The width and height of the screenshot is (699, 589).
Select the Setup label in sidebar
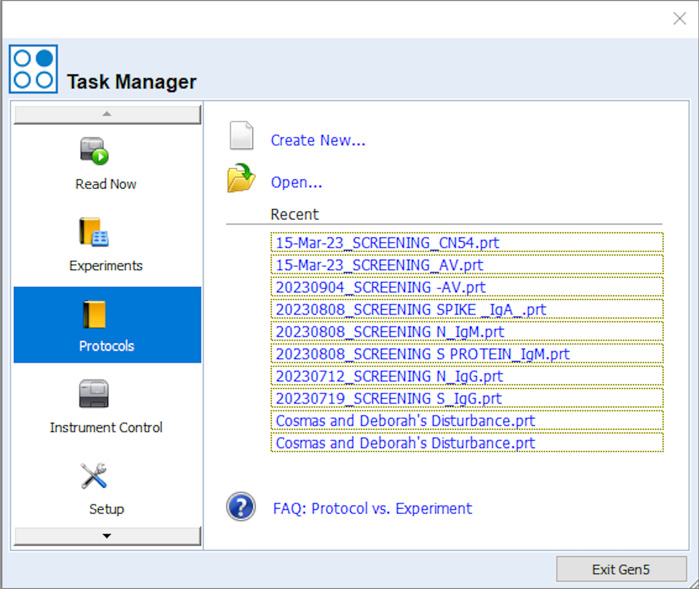(x=107, y=509)
